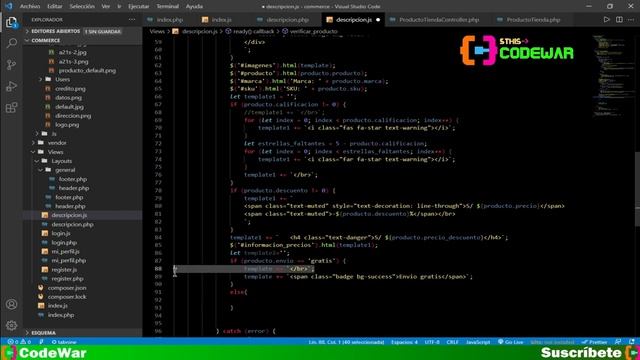This screenshot has width=640, height=360.
Task: Open descripcion.php in the file tree
Action: (x=72, y=224)
